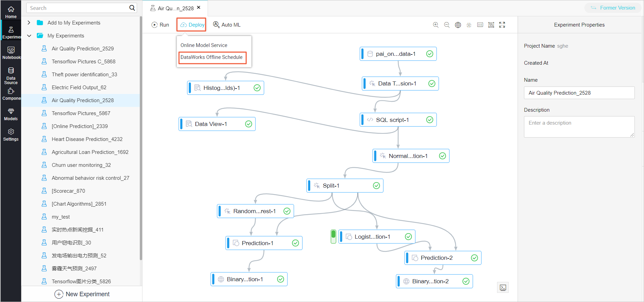
Task: Select the Normal...tion-1 node
Action: pos(411,156)
